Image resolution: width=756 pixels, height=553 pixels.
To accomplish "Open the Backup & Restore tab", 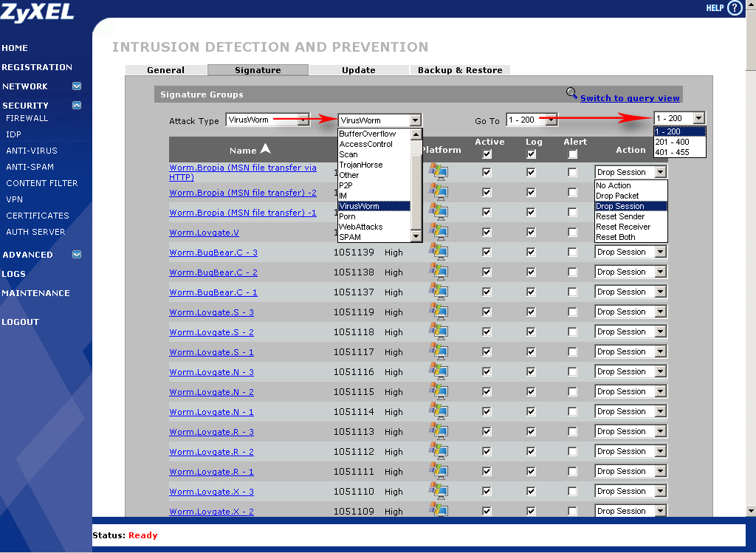I will click(x=460, y=70).
